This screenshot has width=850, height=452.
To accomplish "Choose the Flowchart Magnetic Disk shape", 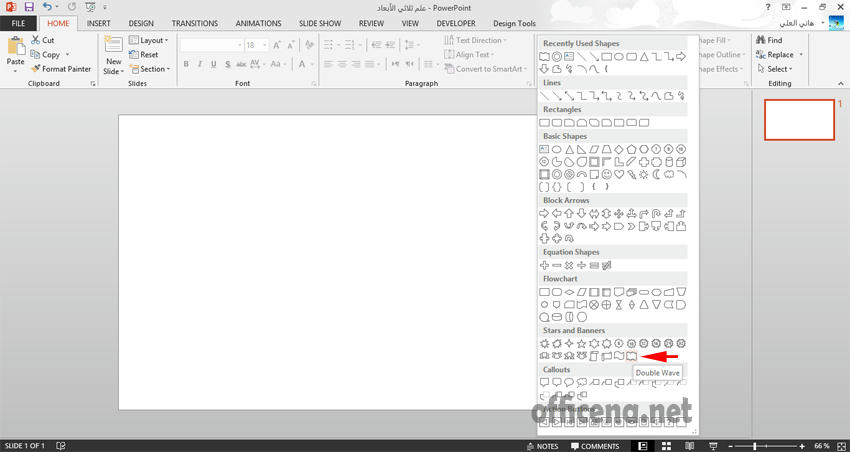I will coord(557,317).
